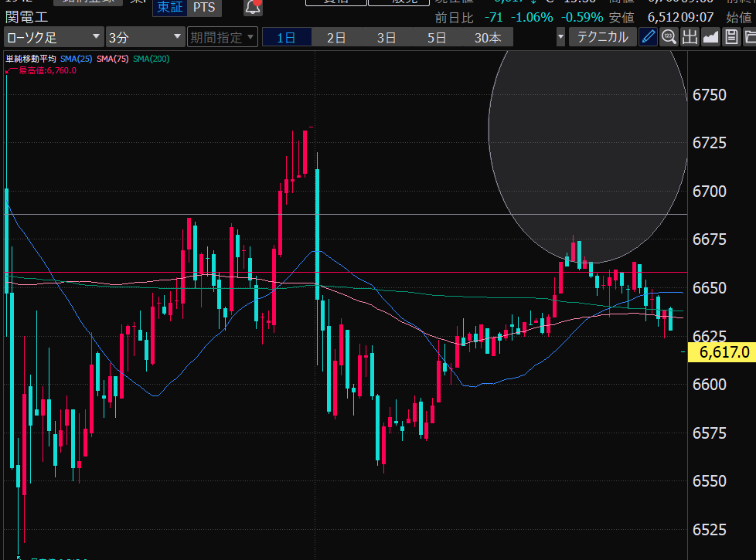Click the open folder icon
The image size is (756, 560).
[749, 37]
